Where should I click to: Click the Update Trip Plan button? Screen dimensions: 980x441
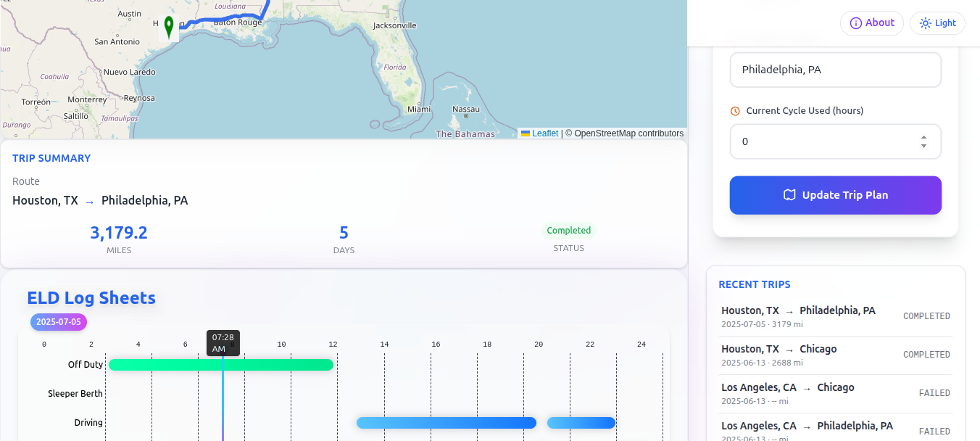point(835,195)
